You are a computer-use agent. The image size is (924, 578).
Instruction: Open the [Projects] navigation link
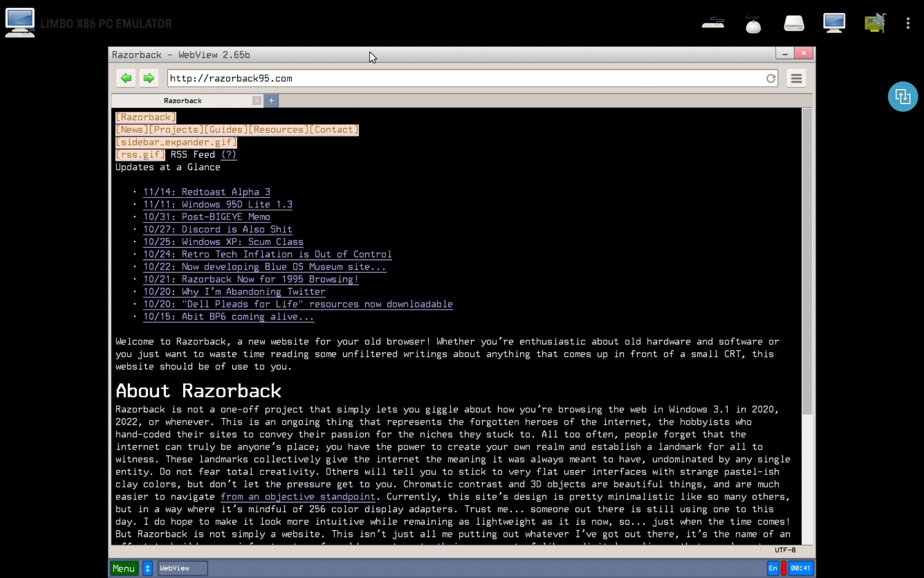click(x=176, y=130)
